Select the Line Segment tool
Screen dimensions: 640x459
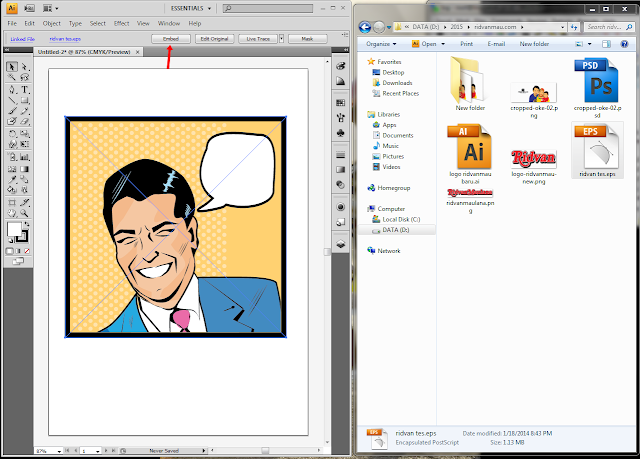pyautogui.click(x=12, y=100)
